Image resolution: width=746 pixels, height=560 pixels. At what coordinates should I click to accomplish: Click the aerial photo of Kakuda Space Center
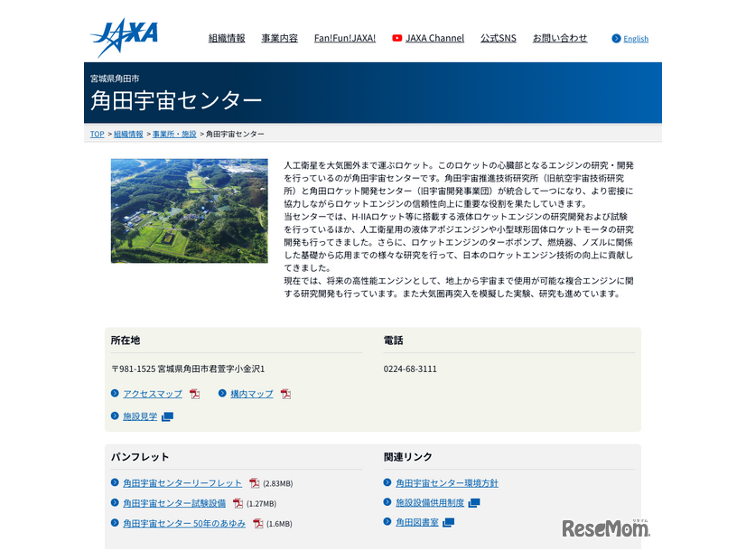(190, 210)
